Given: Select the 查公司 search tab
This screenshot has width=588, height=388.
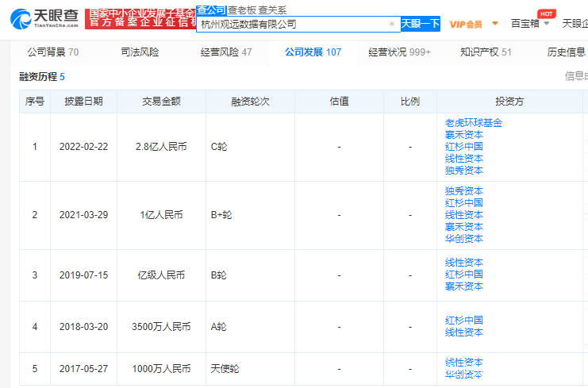Looking at the screenshot, I should (210, 10).
